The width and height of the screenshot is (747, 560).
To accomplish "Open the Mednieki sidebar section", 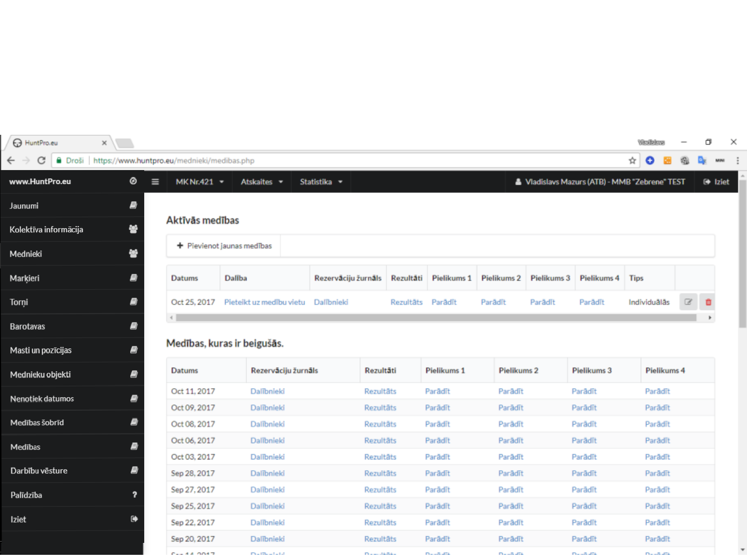I will click(x=73, y=254).
